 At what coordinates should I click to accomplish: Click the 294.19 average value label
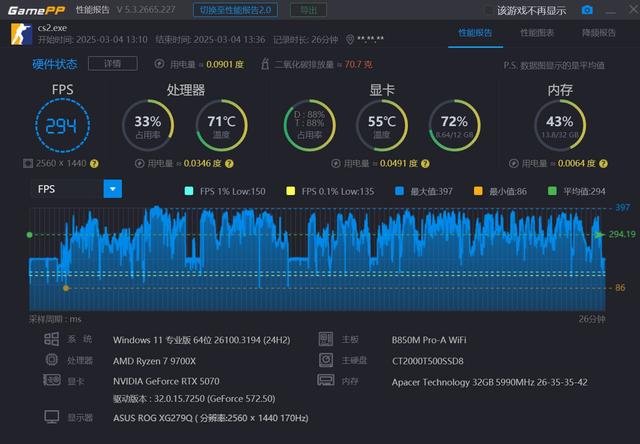[x=622, y=234]
